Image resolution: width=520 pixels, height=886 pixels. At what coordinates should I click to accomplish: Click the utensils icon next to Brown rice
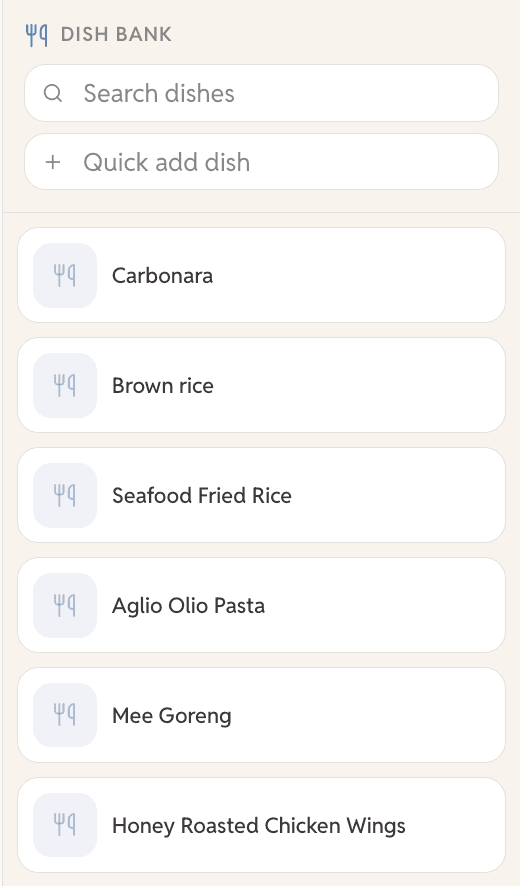65,386
